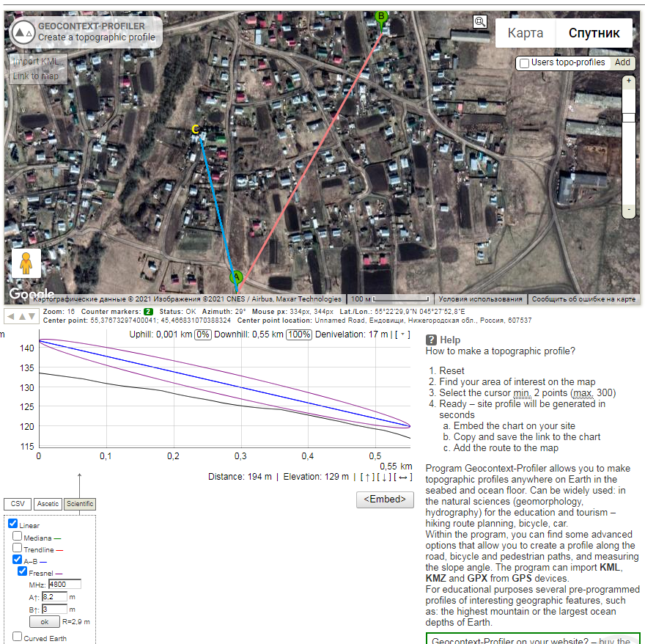Click 'How to make a topographic profile?' heading
Image resolution: width=645 pixels, height=644 pixels.
[500, 351]
